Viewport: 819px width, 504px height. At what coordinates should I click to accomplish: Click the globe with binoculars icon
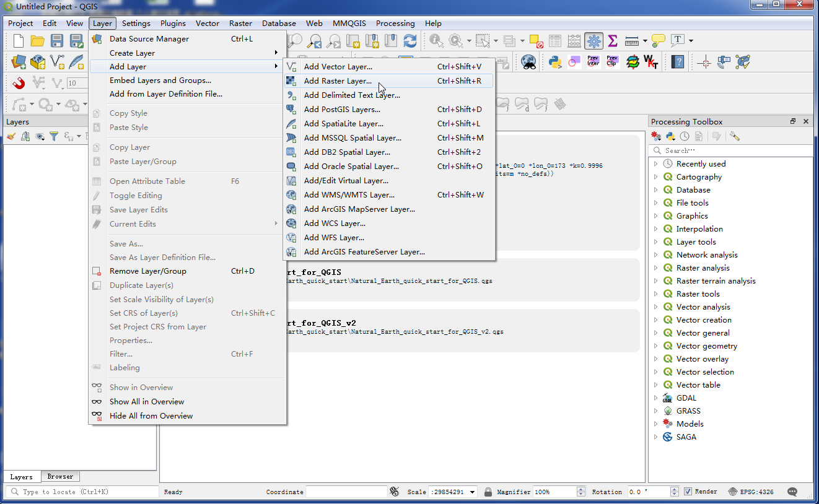528,62
